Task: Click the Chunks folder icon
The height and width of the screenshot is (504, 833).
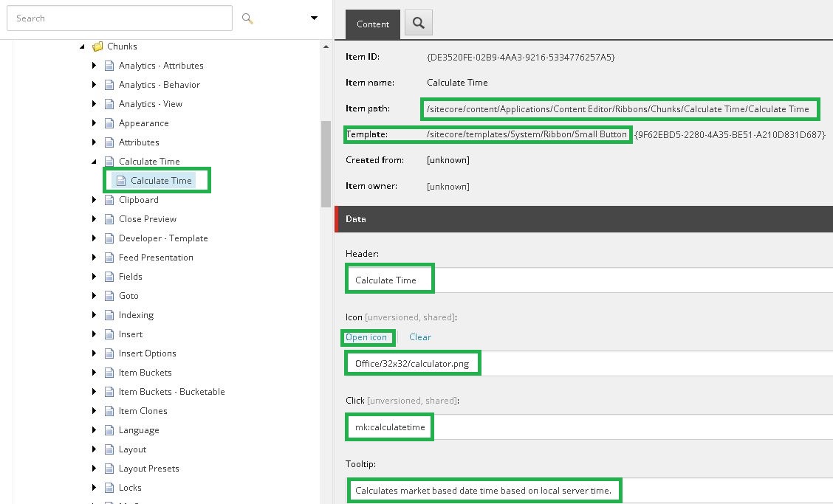Action: tap(97, 46)
